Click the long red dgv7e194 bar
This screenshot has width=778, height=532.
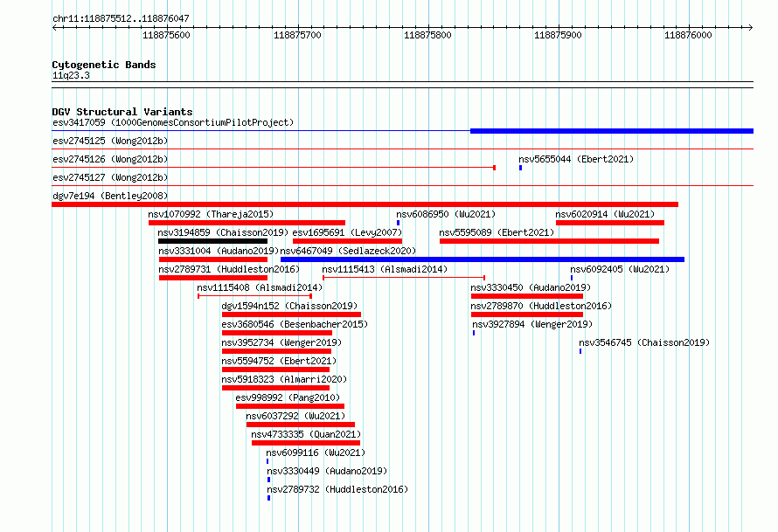(x=365, y=204)
